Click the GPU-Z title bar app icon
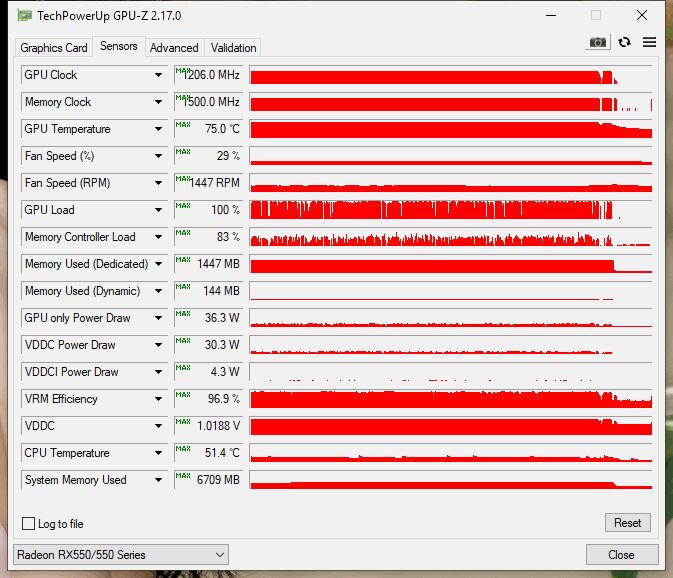This screenshot has width=673, height=578. click(x=24, y=16)
